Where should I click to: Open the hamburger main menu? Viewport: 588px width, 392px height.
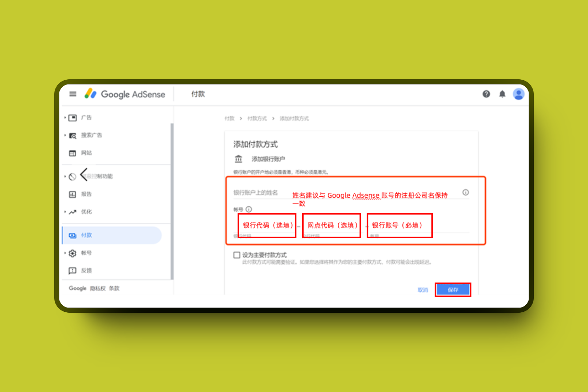click(73, 94)
